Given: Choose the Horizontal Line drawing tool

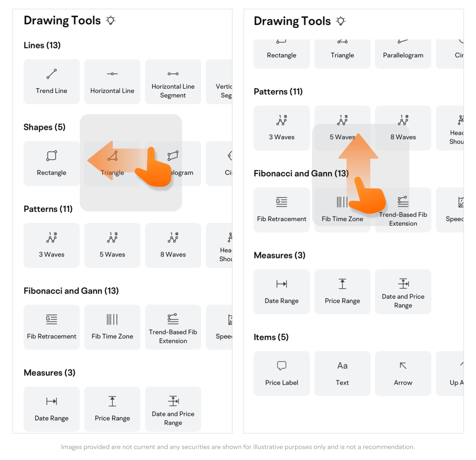Looking at the screenshot, I should [112, 82].
